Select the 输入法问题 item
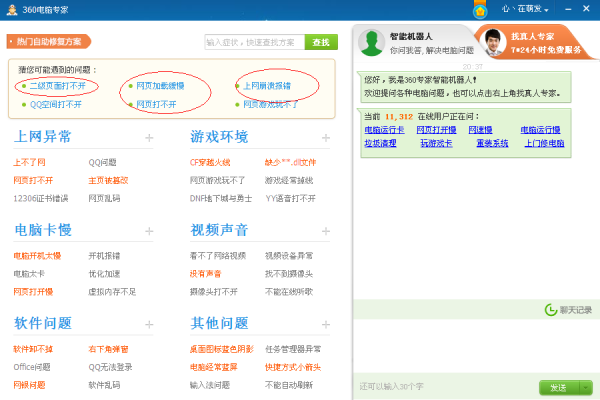The height and width of the screenshot is (400, 600). pos(210,385)
